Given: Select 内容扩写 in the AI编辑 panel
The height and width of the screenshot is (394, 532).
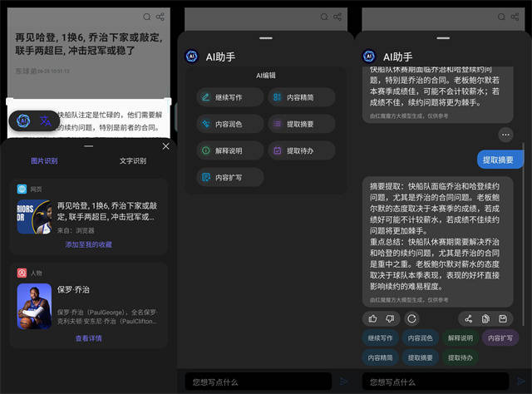Looking at the screenshot, I should [230, 177].
